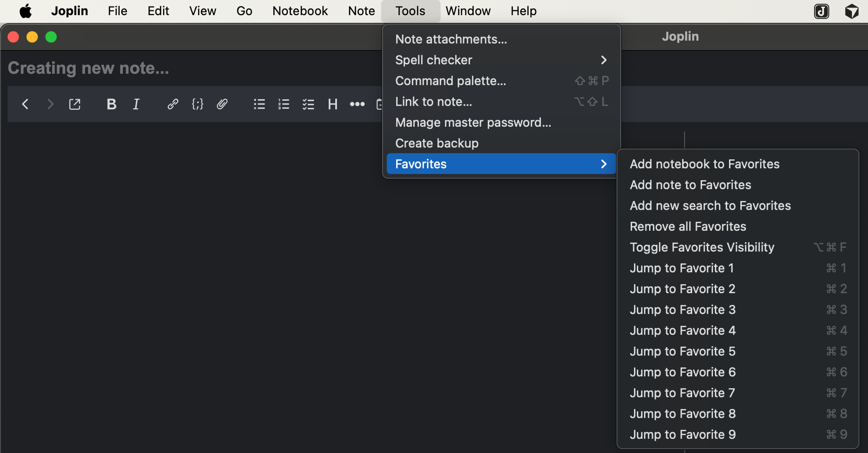
Task: Expand the Favorites submenu
Action: pyautogui.click(x=501, y=164)
